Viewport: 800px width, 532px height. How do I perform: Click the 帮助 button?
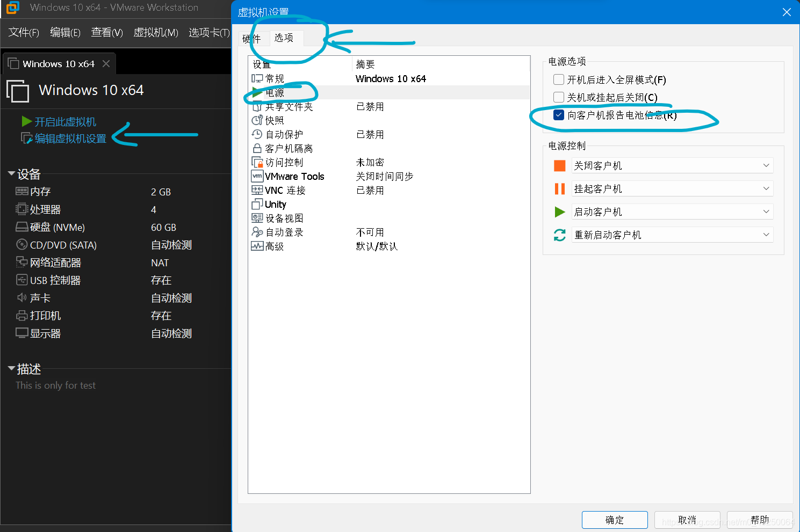tap(760, 520)
